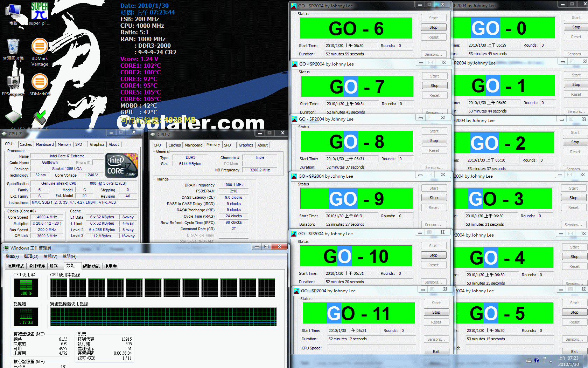Click the left CPU-Z window's title bar icon
This screenshot has width=588, height=368.
coord(4,134)
